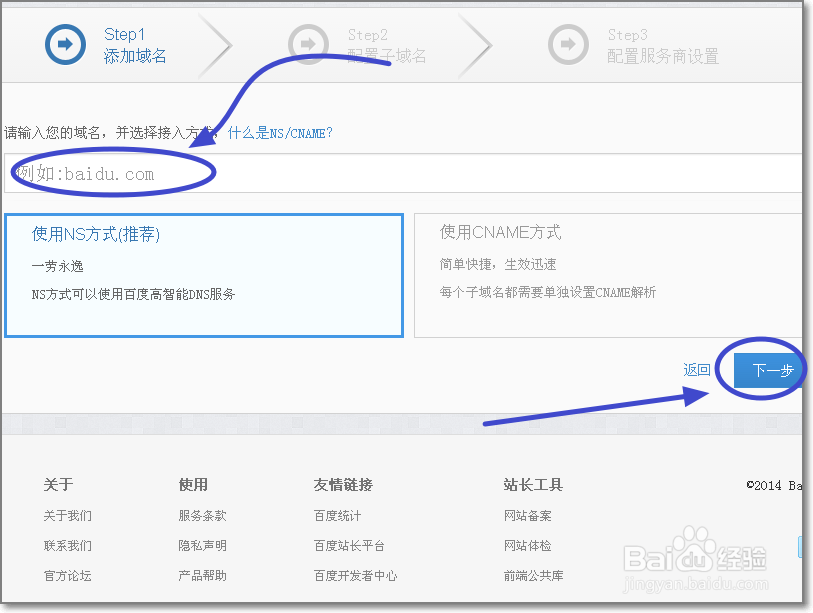Open the 隐私声明 footer link

(202, 545)
